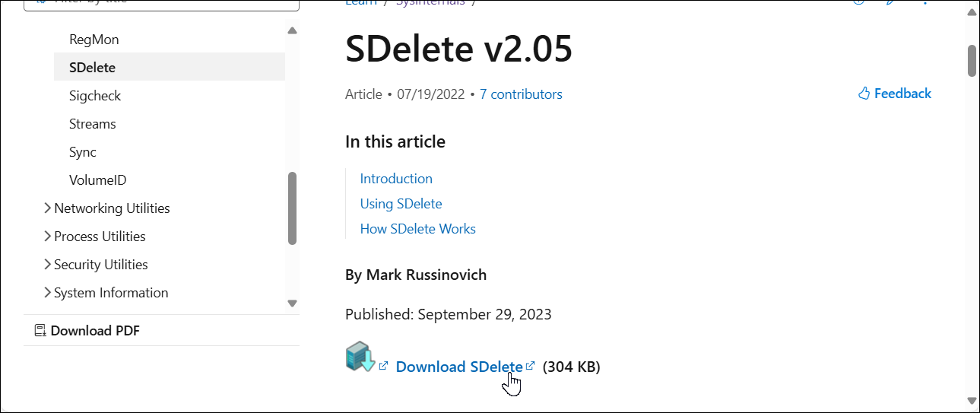Click external link icon after Download SDelete

[x=531, y=366]
